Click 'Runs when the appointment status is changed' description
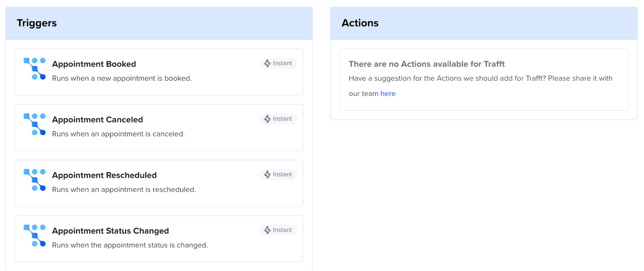 (130, 245)
